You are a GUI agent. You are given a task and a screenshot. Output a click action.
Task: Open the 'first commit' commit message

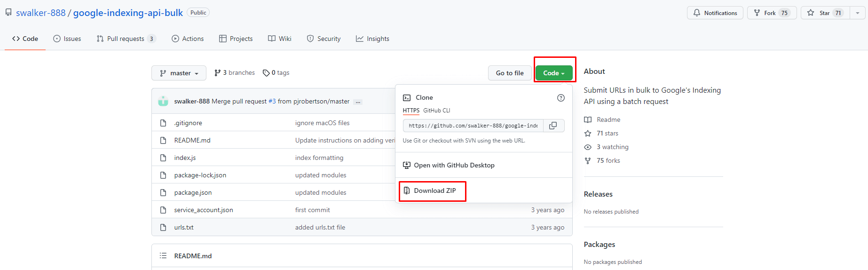pyautogui.click(x=313, y=210)
